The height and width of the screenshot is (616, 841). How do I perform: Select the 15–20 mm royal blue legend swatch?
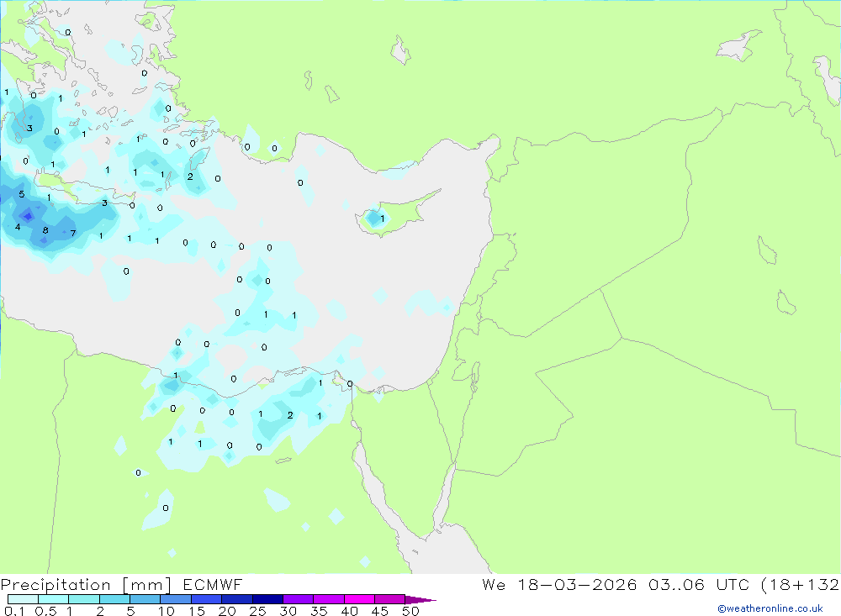coord(206,599)
